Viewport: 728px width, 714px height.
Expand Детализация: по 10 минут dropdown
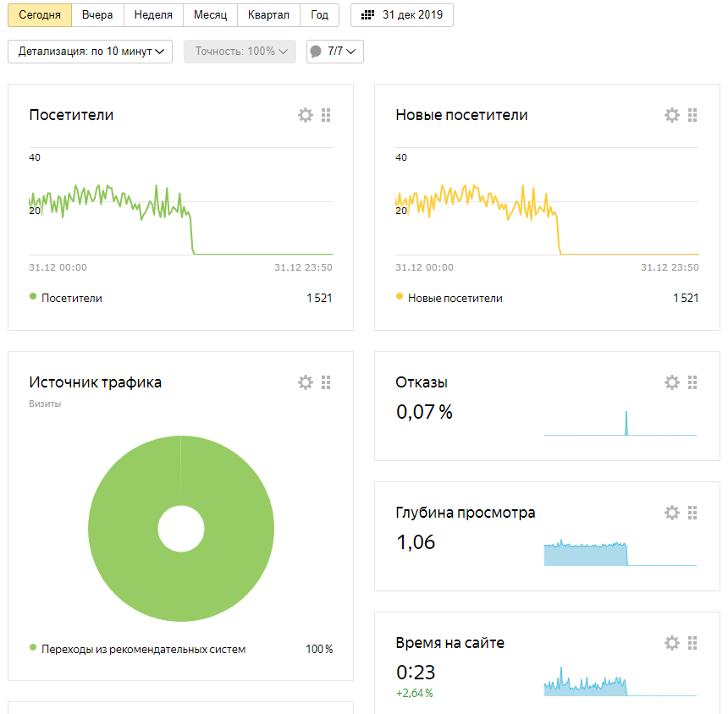pyautogui.click(x=91, y=52)
